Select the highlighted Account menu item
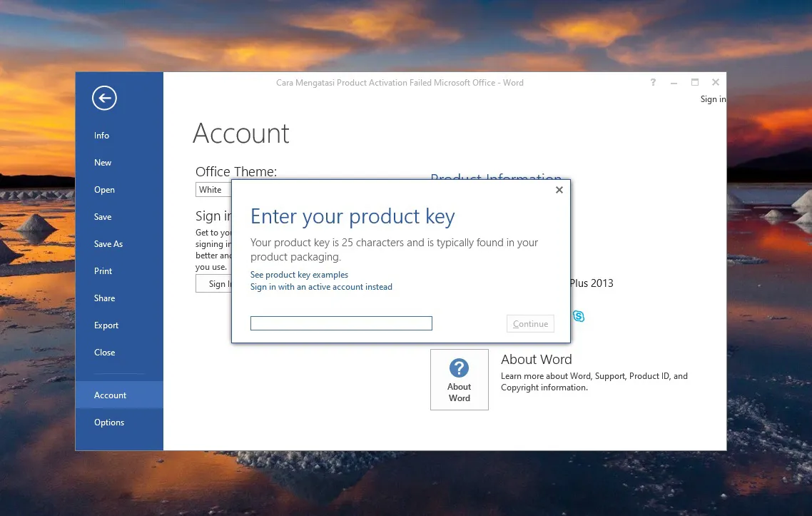812x516 pixels. [x=111, y=395]
